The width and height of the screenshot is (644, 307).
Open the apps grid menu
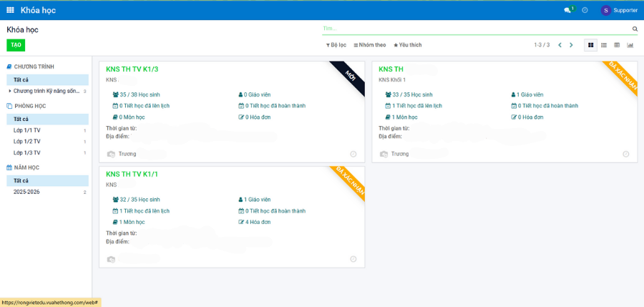click(10, 10)
